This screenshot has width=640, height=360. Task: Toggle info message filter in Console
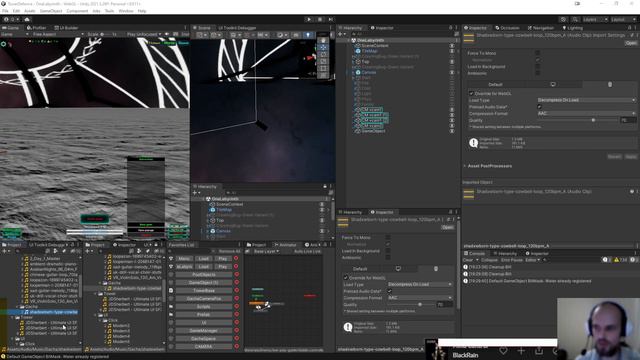607,260
